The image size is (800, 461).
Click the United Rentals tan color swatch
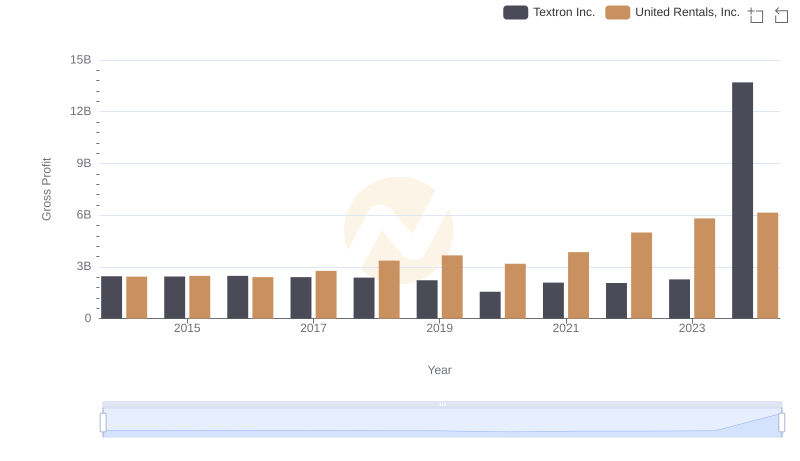click(617, 12)
